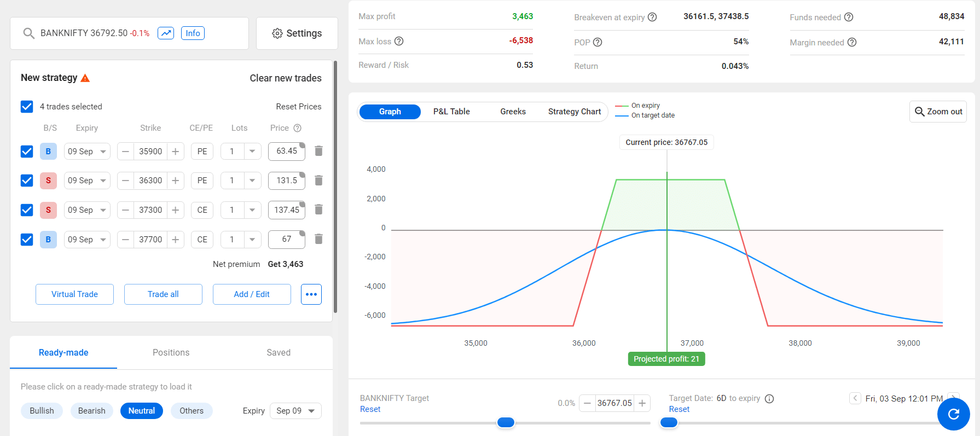Delete the 36300 PE trade
980x436 pixels.
319,181
